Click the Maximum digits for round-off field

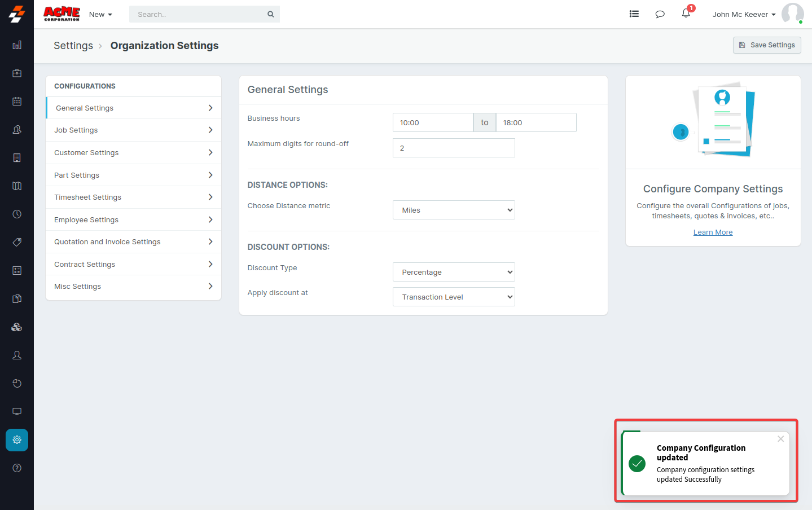click(454, 148)
